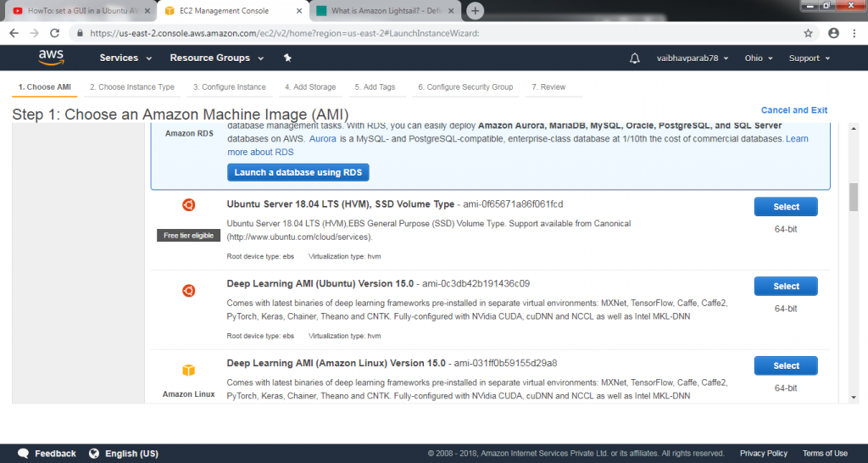The image size is (868, 463).
Task: Click the Cancel and Exit link
Action: coord(793,110)
